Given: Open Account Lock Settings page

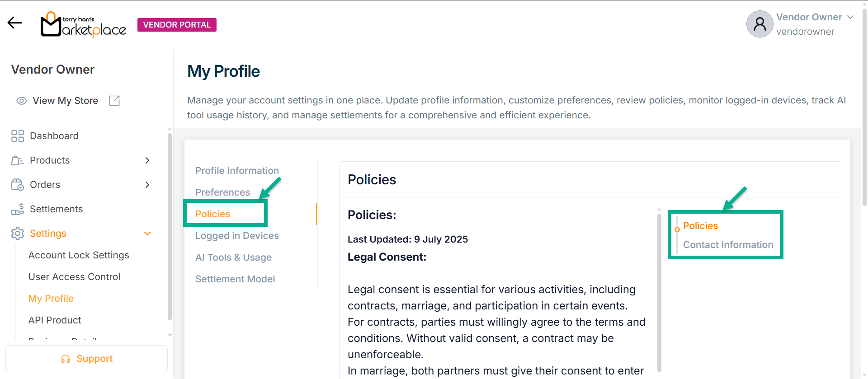Looking at the screenshot, I should click(79, 255).
